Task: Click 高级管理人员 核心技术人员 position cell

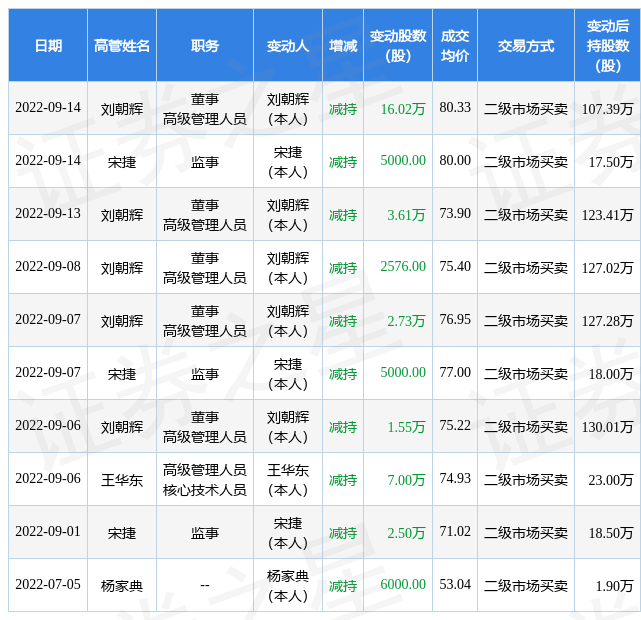Action: [205, 480]
